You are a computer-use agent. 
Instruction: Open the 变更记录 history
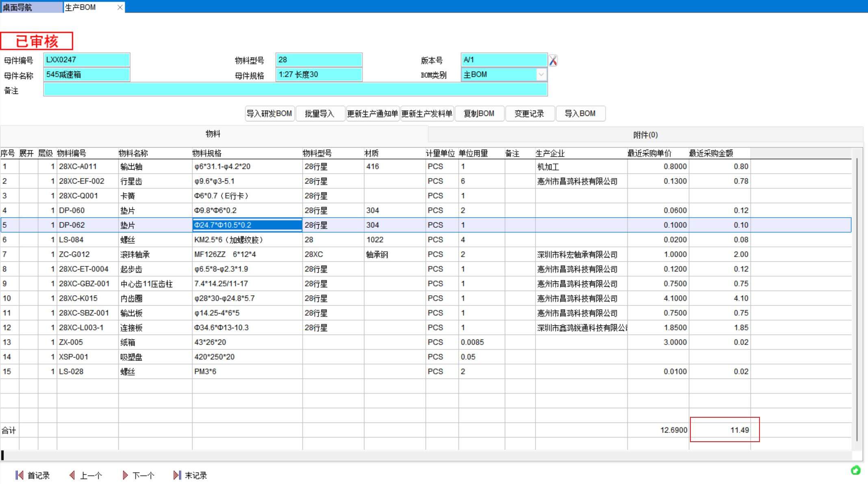(x=529, y=113)
